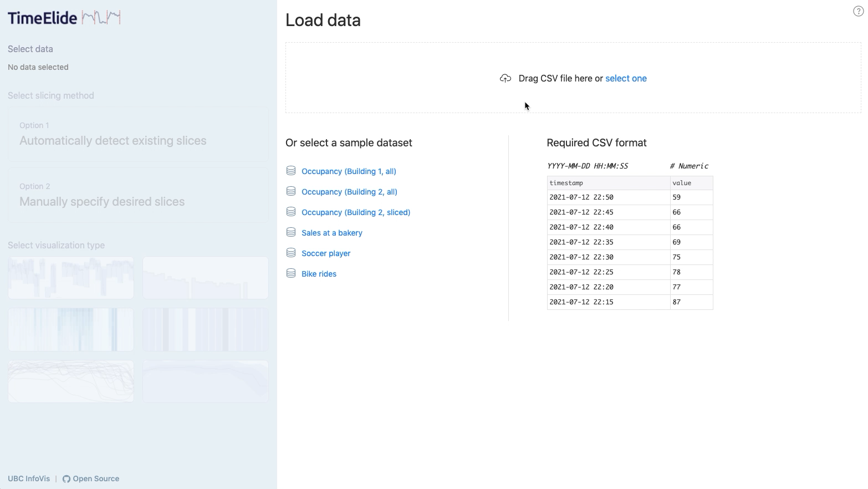This screenshot has height=489, width=868.
Task: Click the database icon beside Occupancy (Building 1, all)
Action: [x=291, y=171]
